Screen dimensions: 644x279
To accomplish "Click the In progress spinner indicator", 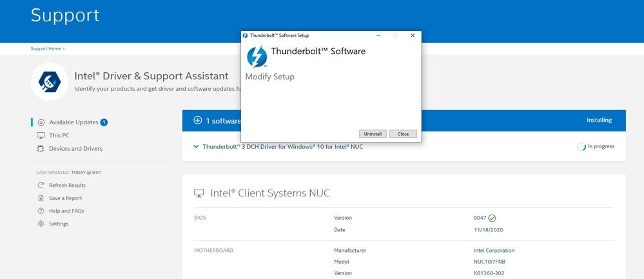I will tap(581, 146).
